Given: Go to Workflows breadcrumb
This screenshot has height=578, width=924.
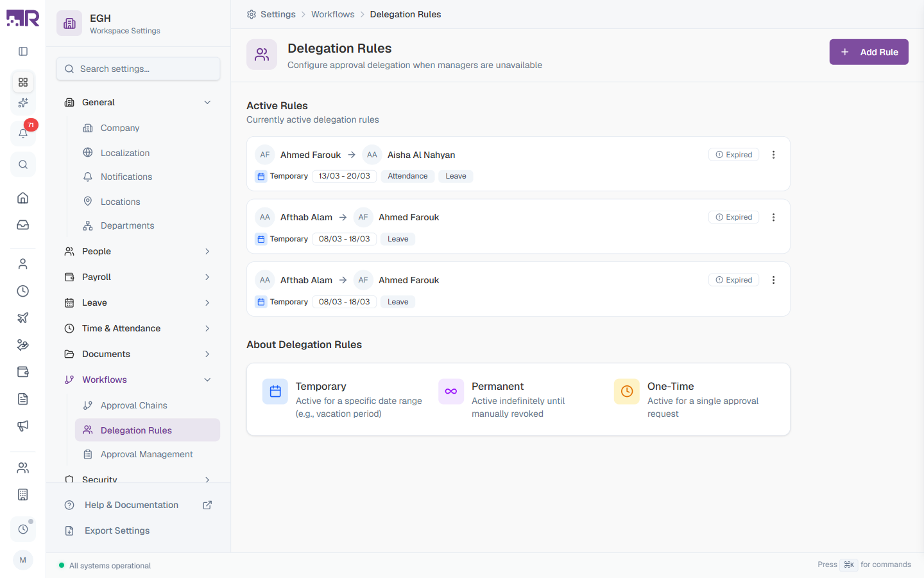Looking at the screenshot, I should 332,14.
